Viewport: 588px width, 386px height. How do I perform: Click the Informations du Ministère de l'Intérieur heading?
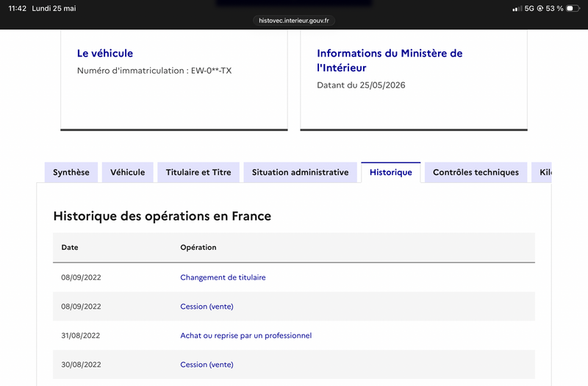pos(390,60)
